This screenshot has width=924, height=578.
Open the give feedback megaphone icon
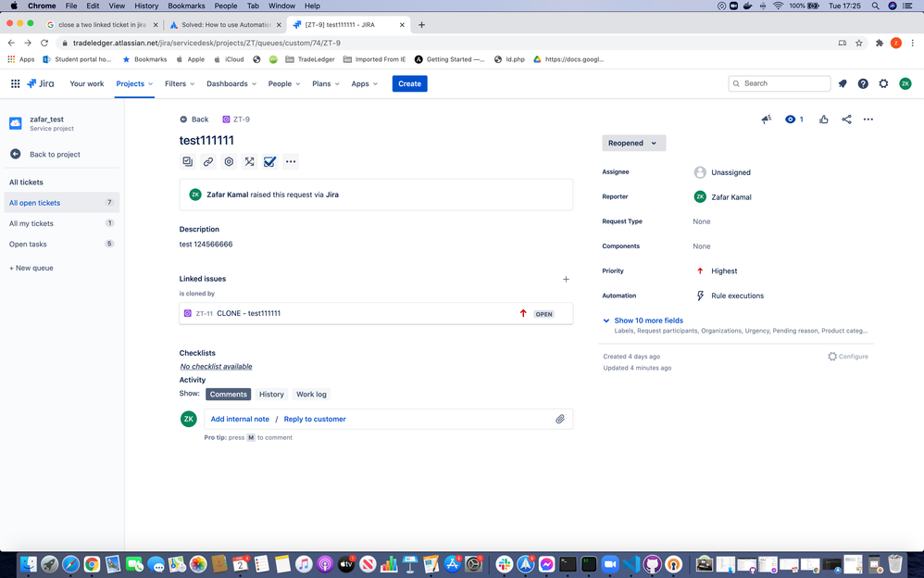coord(765,119)
